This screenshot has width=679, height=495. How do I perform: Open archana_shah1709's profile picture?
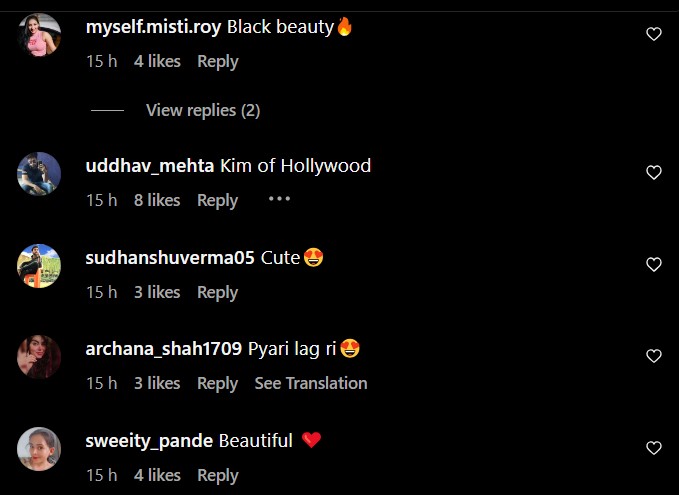point(39,357)
